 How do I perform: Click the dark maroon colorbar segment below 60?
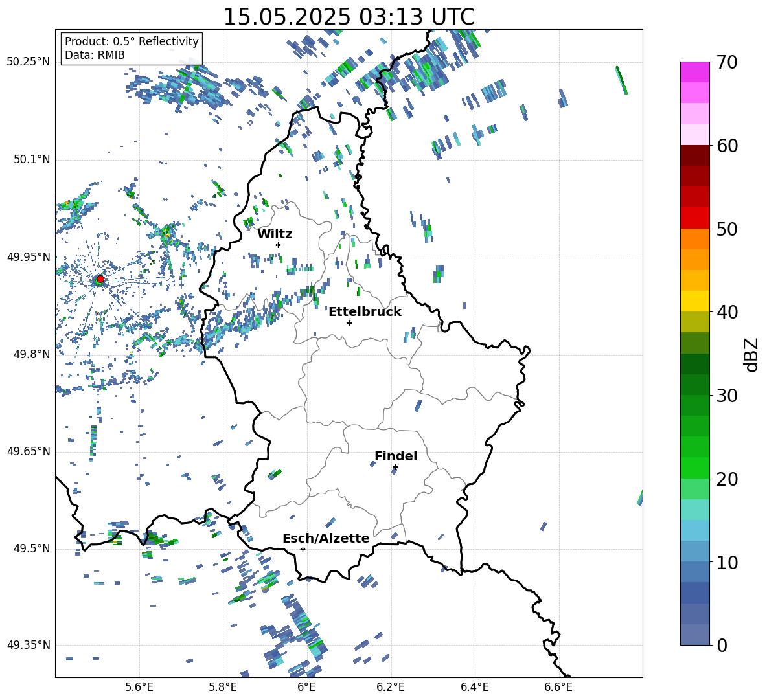(695, 155)
